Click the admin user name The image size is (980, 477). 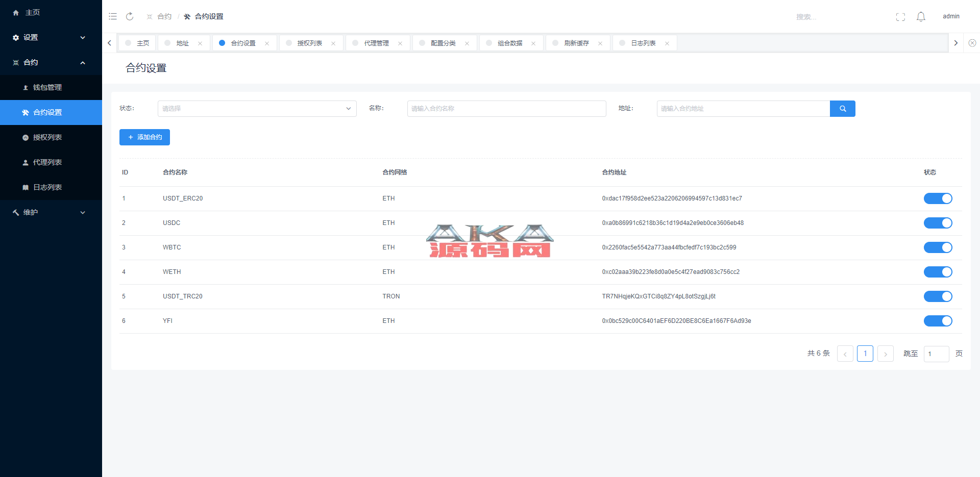tap(950, 16)
